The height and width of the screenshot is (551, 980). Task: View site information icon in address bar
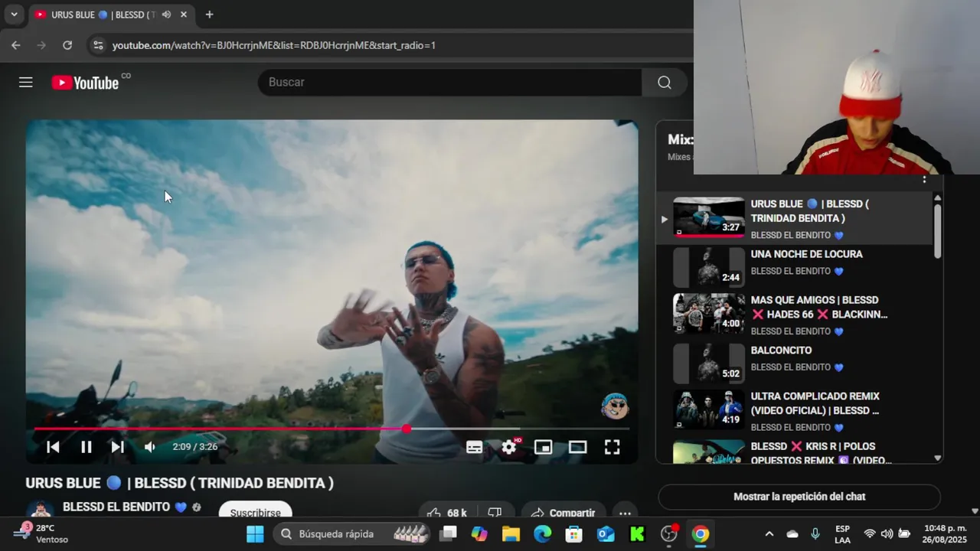(x=97, y=45)
